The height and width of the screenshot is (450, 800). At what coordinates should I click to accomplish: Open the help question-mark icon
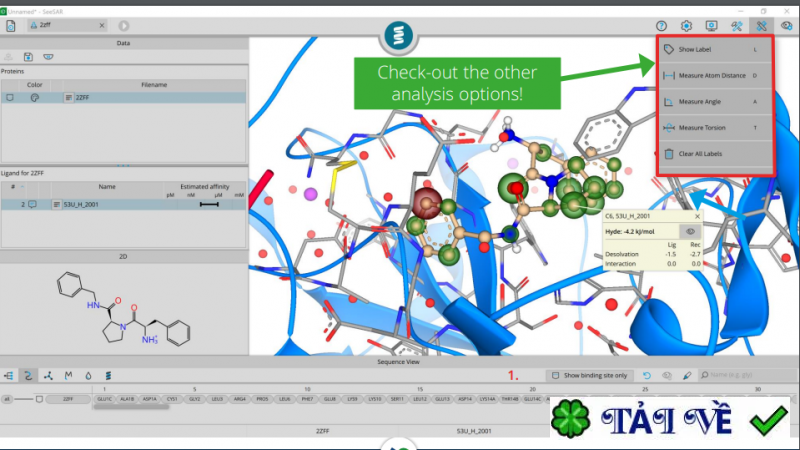click(661, 26)
